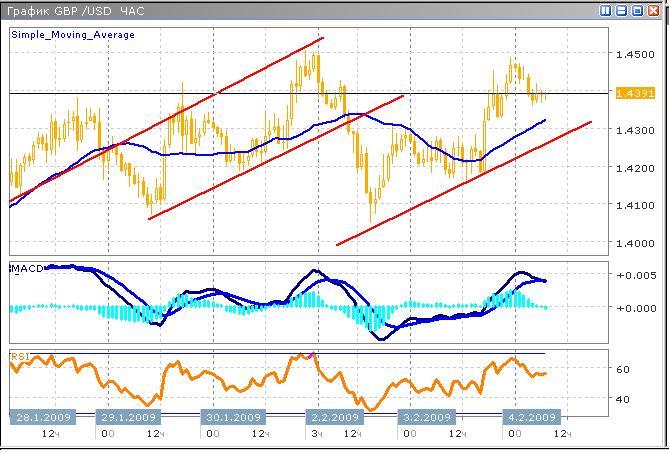Screen dimensions: 669x452
Task: Click the +0.005 MACD scale label
Action: (x=635, y=275)
